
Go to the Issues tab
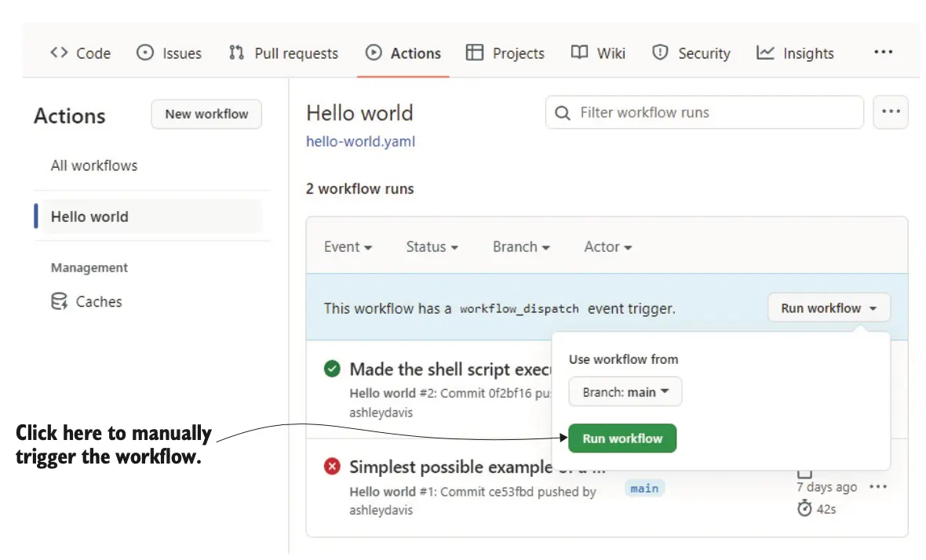(169, 53)
